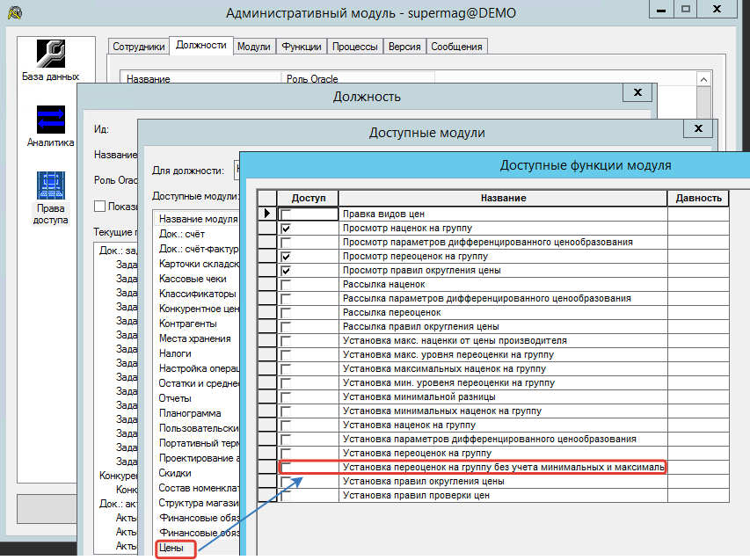Click the Название column header in functions table
This screenshot has height=560, width=750.
(x=503, y=198)
